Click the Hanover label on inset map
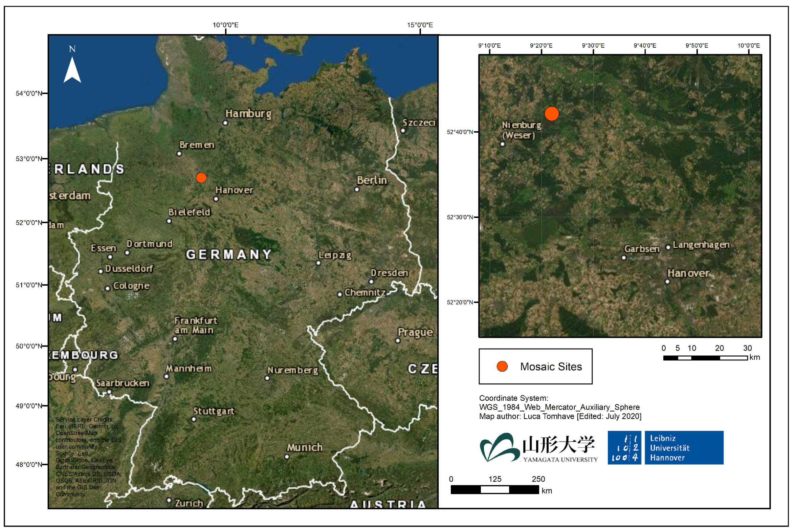Image resolution: width=795 pixels, height=532 pixels. (688, 273)
